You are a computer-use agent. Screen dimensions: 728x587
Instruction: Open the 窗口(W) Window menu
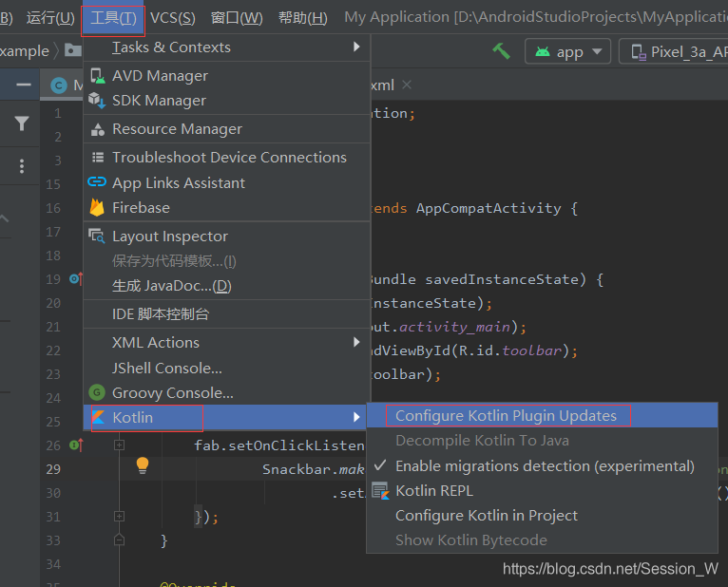[237, 18]
